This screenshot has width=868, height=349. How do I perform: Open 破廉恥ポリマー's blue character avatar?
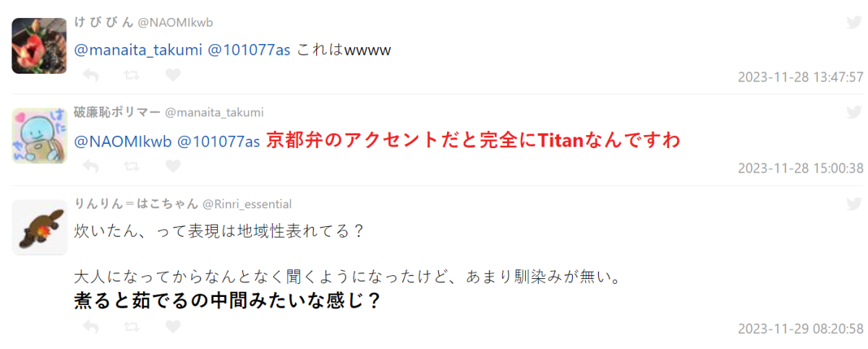click(40, 136)
